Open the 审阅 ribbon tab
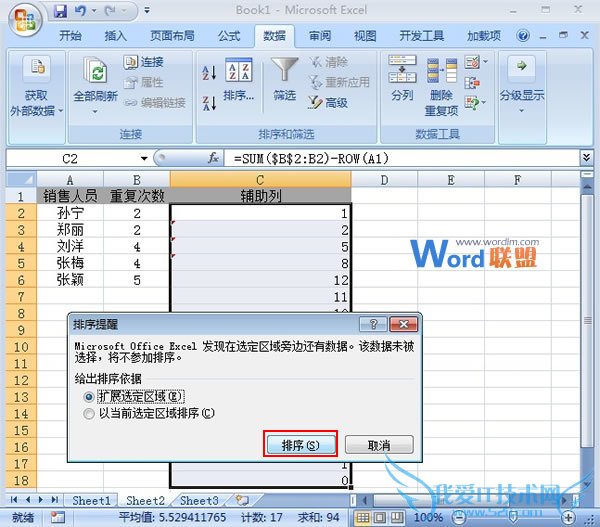The width and height of the screenshot is (600, 527). pyautogui.click(x=320, y=36)
